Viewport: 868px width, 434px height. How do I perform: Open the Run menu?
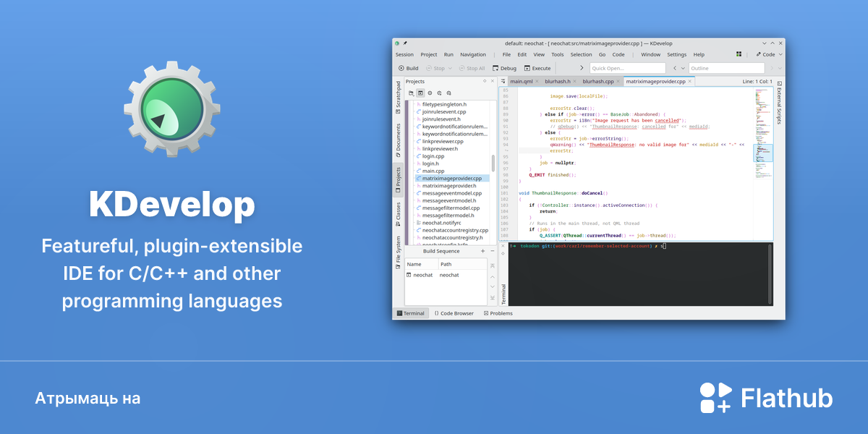pyautogui.click(x=448, y=54)
